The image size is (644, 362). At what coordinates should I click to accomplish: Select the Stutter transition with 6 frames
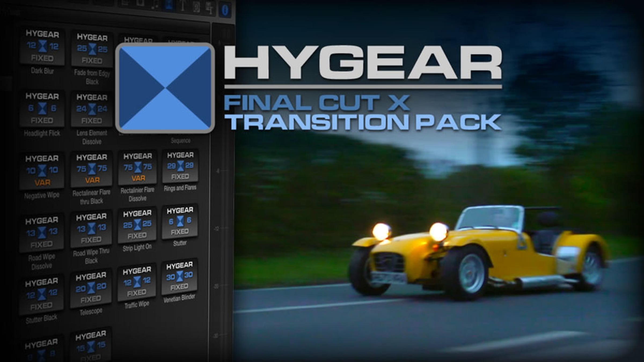point(180,221)
